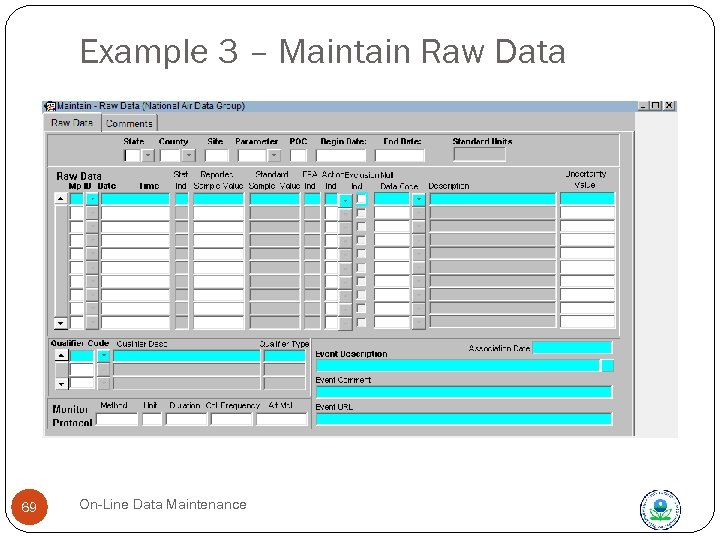The image size is (720, 540).
Task: Click the Event Description field
Action: coord(458,366)
